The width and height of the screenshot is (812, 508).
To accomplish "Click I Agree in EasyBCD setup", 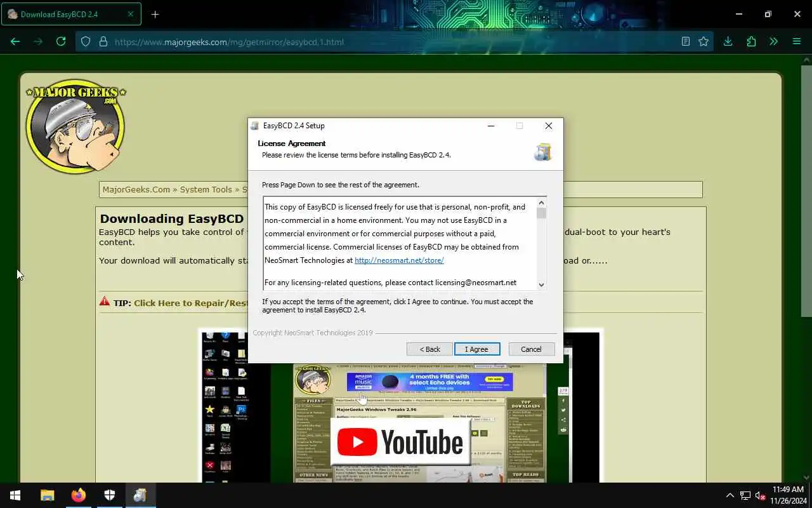I will (x=477, y=349).
